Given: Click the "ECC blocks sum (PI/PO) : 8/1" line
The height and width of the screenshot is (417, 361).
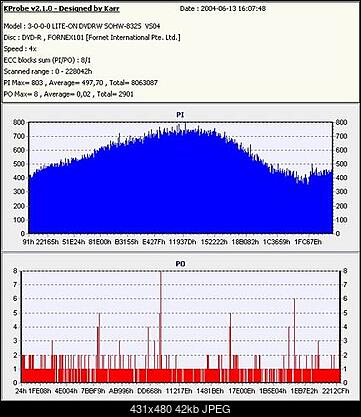Looking at the screenshot, I should [47, 60].
